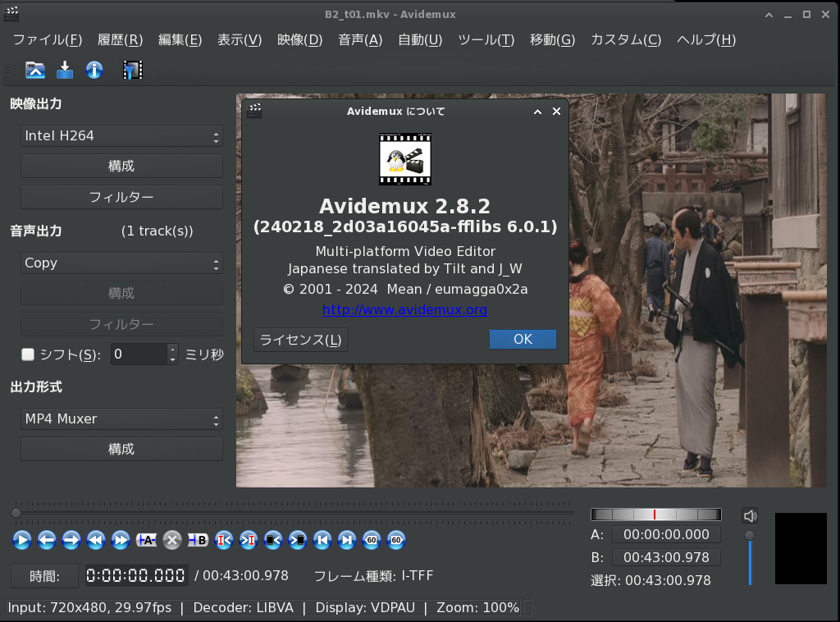The image size is (840, 622).
Task: Expand the audio output Copy dropdown
Action: 121,263
